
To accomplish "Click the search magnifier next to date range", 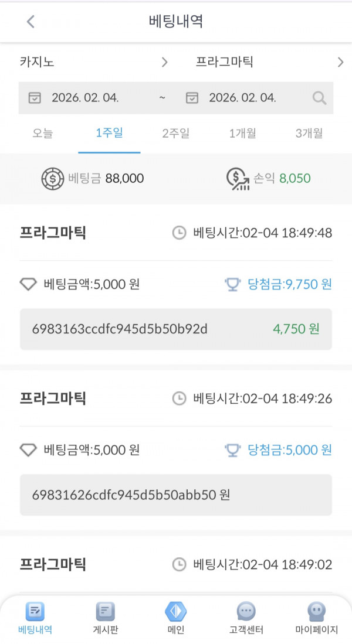I will pos(319,98).
